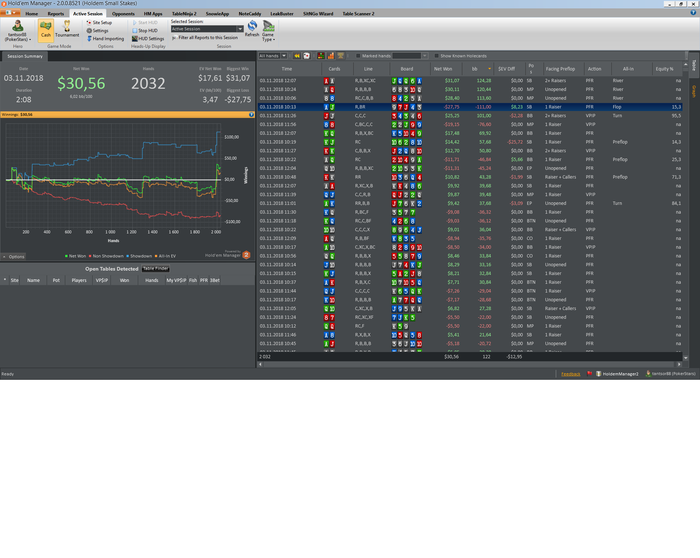Open Site Setup options

click(x=99, y=22)
